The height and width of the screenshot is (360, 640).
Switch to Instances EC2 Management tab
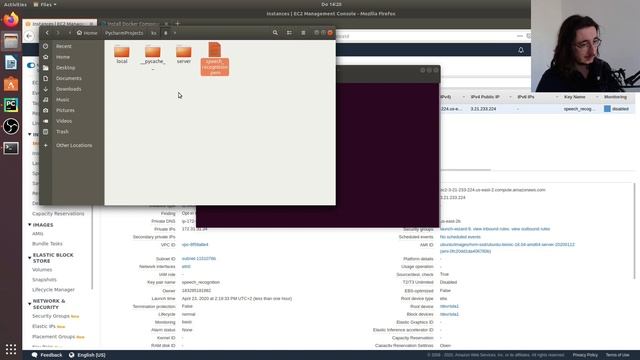[x=60, y=24]
